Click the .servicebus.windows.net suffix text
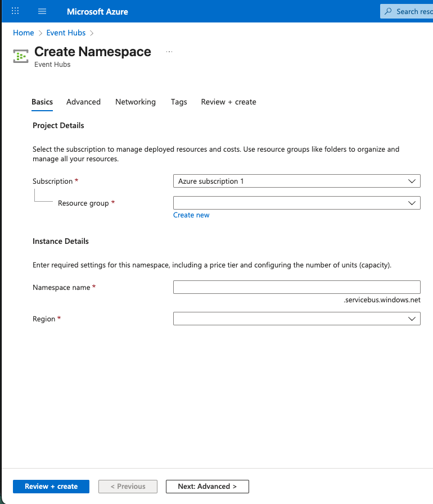Image resolution: width=433 pixels, height=504 pixels. 382,300
